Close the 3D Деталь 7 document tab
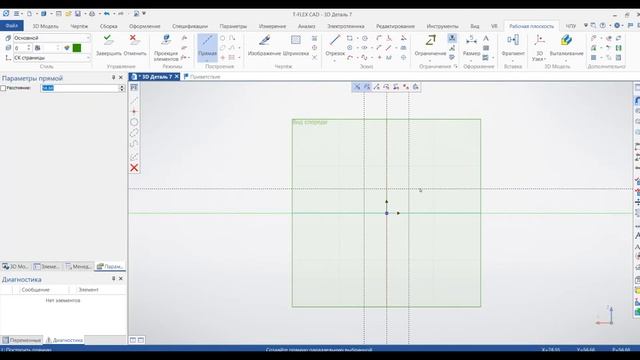The width and height of the screenshot is (640, 360). [x=177, y=76]
